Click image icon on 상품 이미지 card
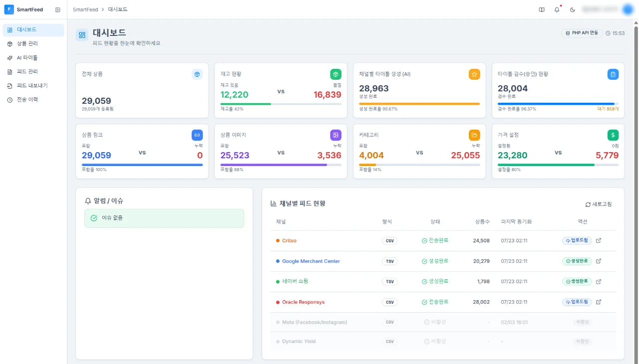Viewport: 639px width, 364px height. tap(336, 135)
